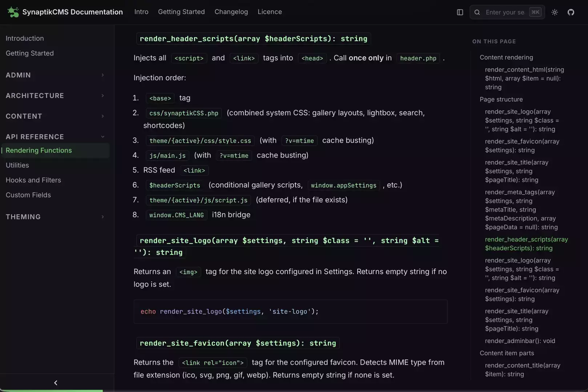Screen dimensions: 588x392
Task: Open Hooks and Filters sidebar page
Action: 33,180
